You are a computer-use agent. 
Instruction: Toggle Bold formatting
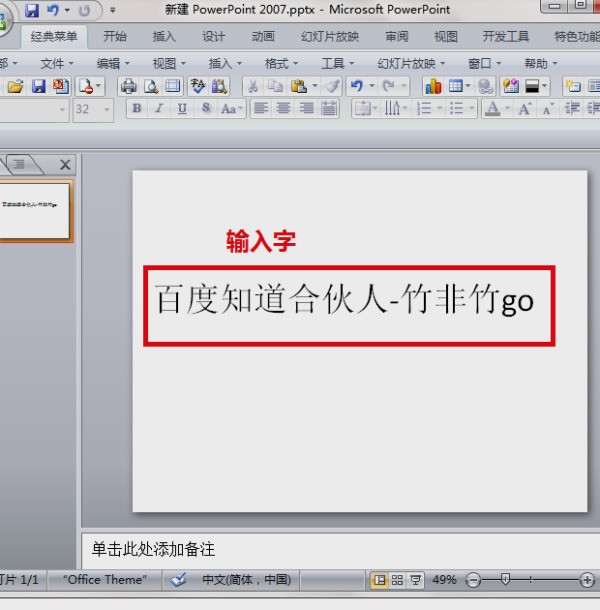point(136,109)
